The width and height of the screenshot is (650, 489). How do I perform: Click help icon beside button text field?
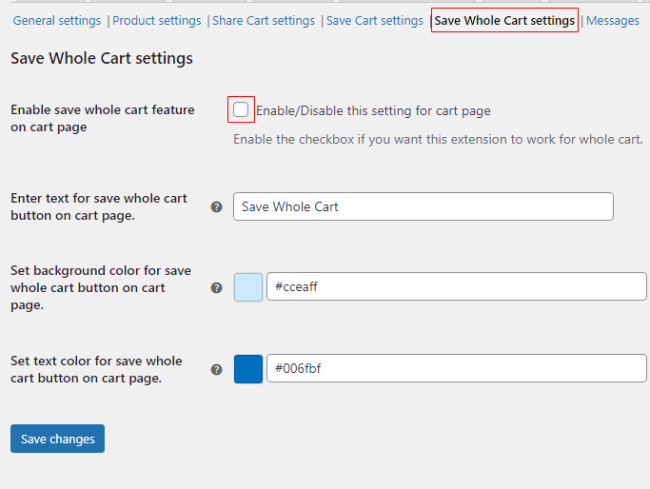pyautogui.click(x=216, y=207)
